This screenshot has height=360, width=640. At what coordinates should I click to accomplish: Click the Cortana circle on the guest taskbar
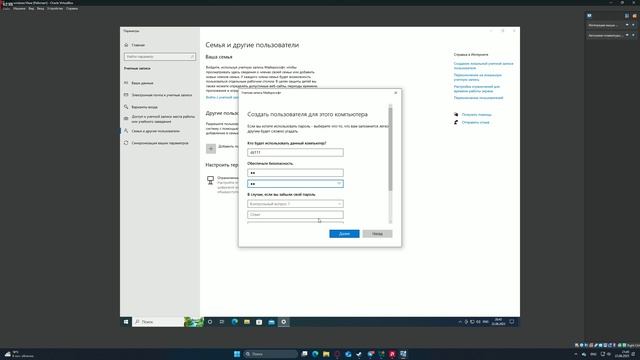210,322
